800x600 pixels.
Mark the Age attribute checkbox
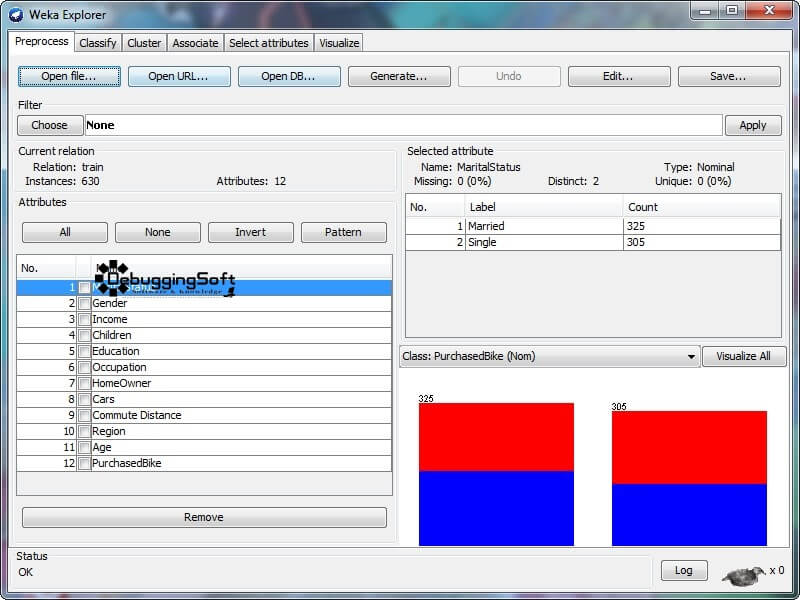[84, 447]
